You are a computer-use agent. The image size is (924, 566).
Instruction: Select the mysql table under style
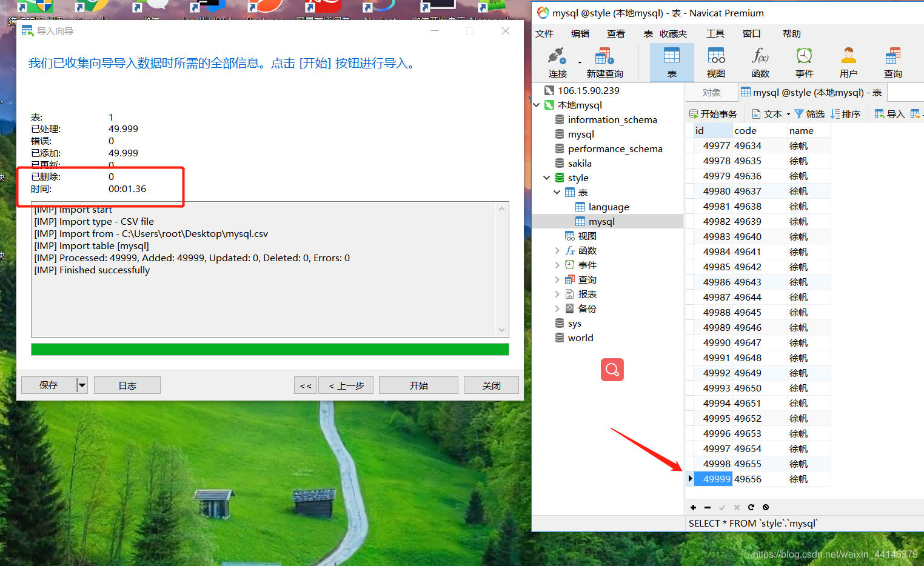coord(601,221)
